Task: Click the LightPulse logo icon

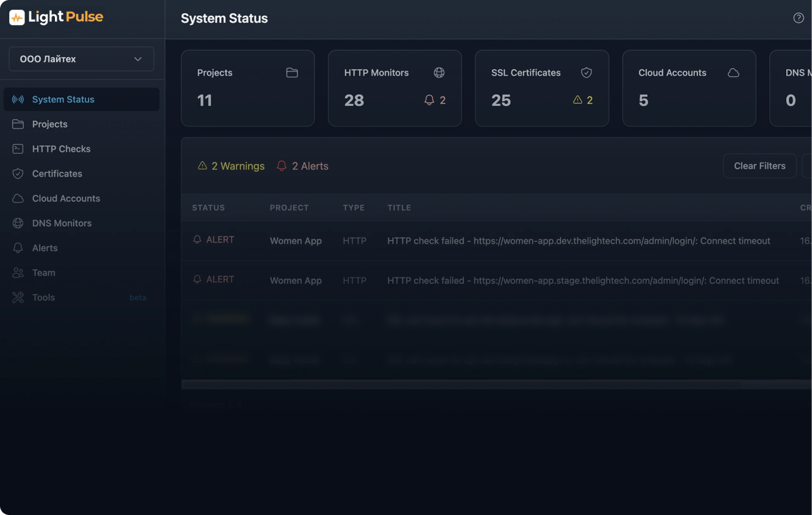Action: (x=17, y=17)
